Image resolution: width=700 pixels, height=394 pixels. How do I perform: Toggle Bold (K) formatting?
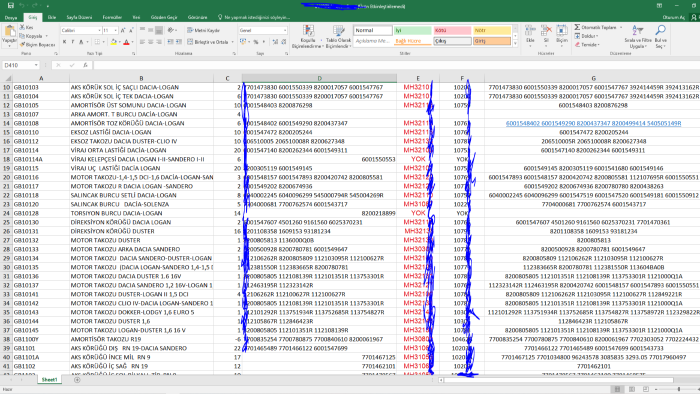(x=64, y=42)
